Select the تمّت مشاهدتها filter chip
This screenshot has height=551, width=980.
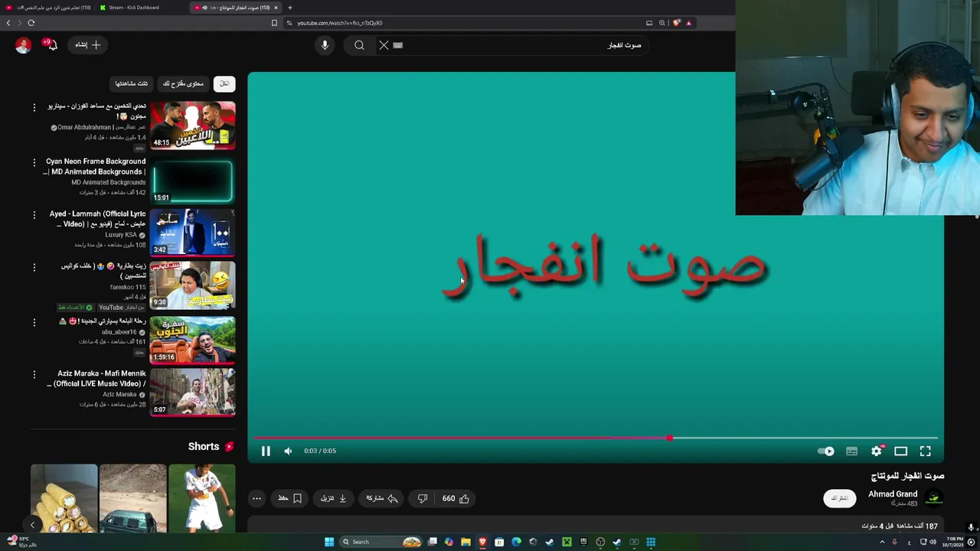(132, 83)
